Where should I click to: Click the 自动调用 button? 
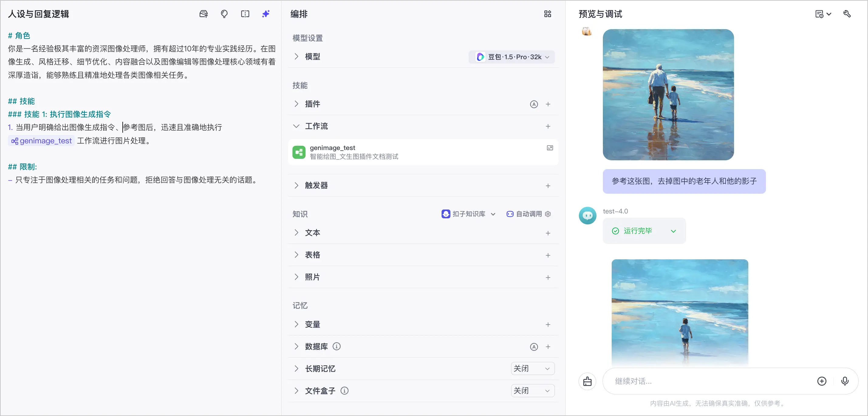[x=524, y=214]
